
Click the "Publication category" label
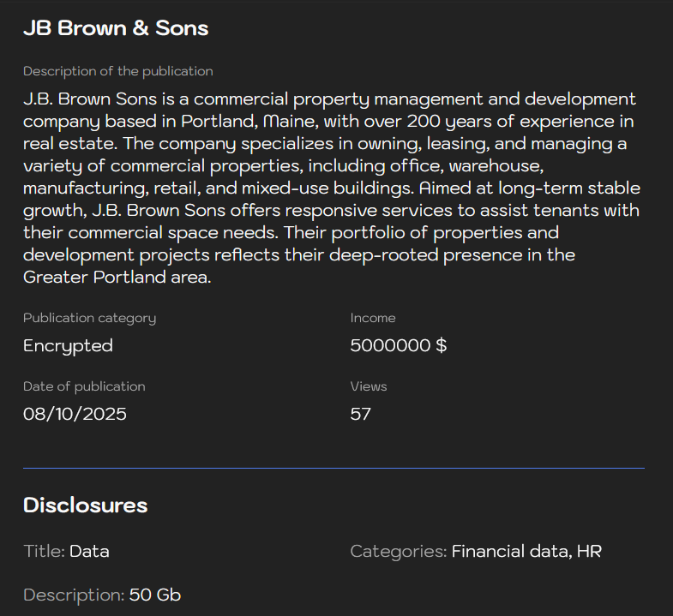pyautogui.click(x=89, y=318)
